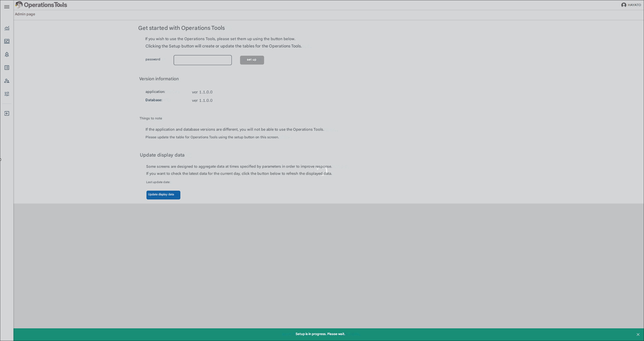Image resolution: width=644 pixels, height=341 pixels.
Task: Click the 'application:' label
Action: [155, 92]
